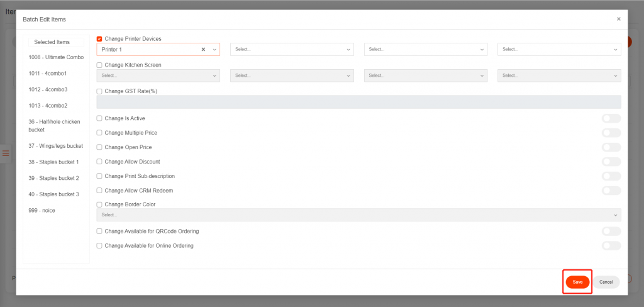Click the hamburger menu icon on left edge
The width and height of the screenshot is (644, 307).
[6, 153]
